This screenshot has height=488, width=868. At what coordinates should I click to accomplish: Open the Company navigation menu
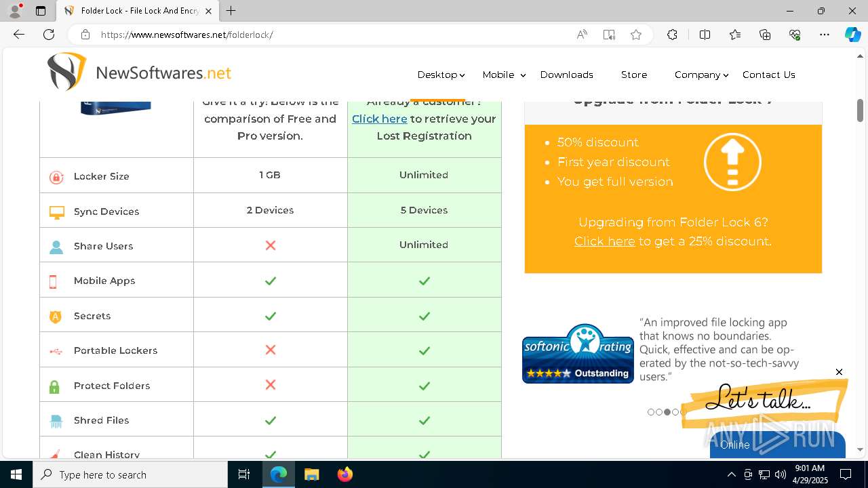tap(697, 75)
